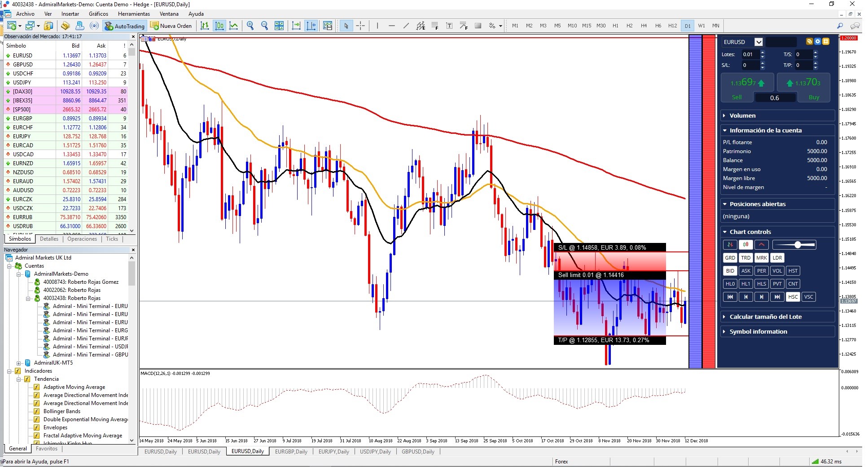This screenshot has width=868, height=467.
Task: Click the Lotes input field
Action: click(x=750, y=54)
